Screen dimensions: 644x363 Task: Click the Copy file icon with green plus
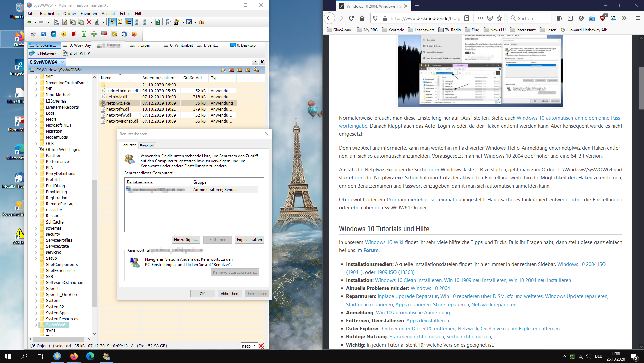click(x=73, y=22)
